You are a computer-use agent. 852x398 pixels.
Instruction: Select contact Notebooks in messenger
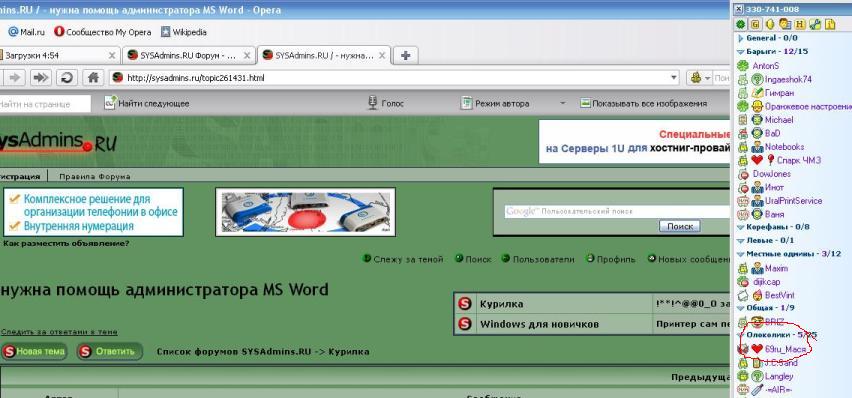pyautogui.click(x=784, y=147)
